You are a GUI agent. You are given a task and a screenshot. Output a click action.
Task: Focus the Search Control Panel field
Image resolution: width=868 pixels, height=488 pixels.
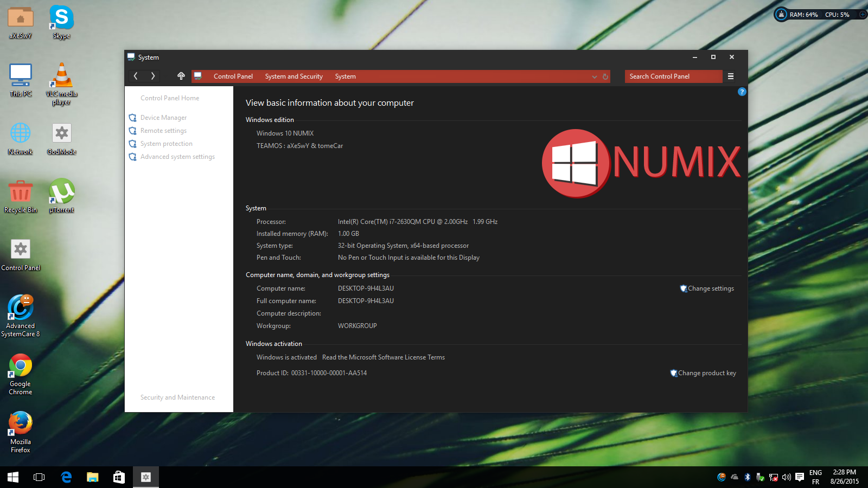point(673,76)
